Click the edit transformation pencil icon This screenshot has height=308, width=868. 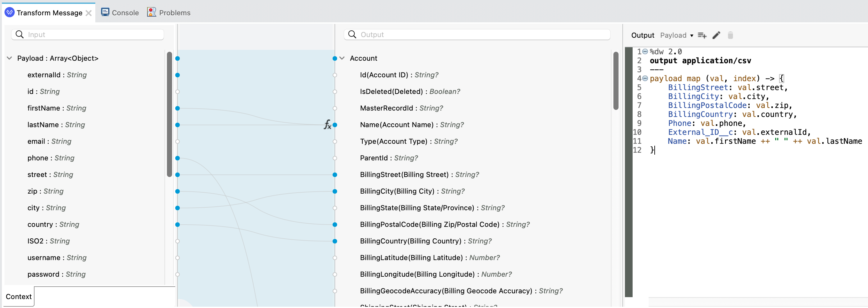click(716, 35)
